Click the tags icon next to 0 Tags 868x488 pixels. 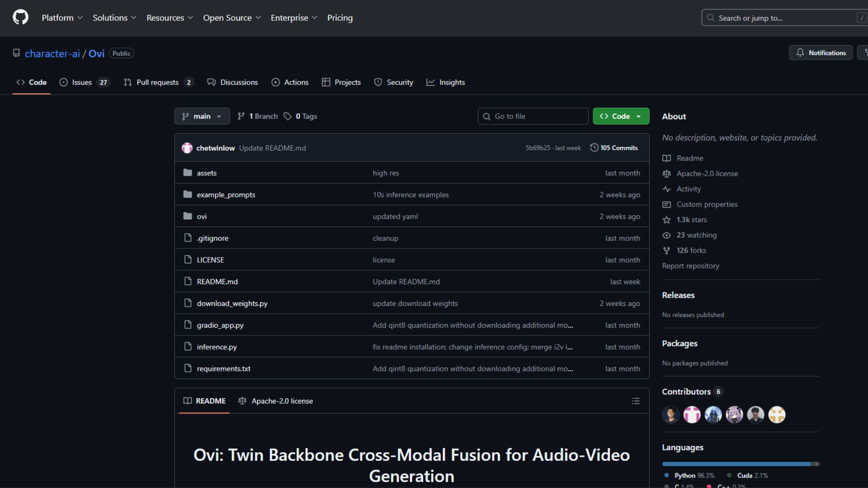pos(288,117)
